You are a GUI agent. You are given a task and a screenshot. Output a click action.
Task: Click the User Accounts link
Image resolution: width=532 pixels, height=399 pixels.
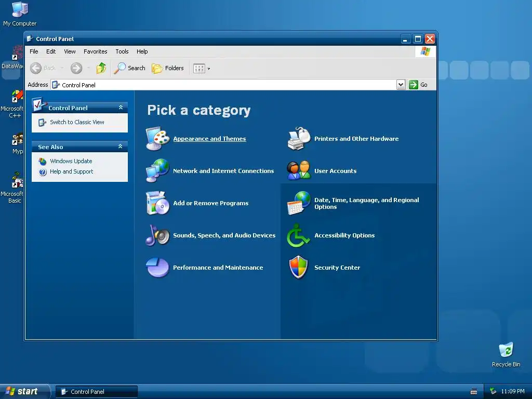coord(335,171)
